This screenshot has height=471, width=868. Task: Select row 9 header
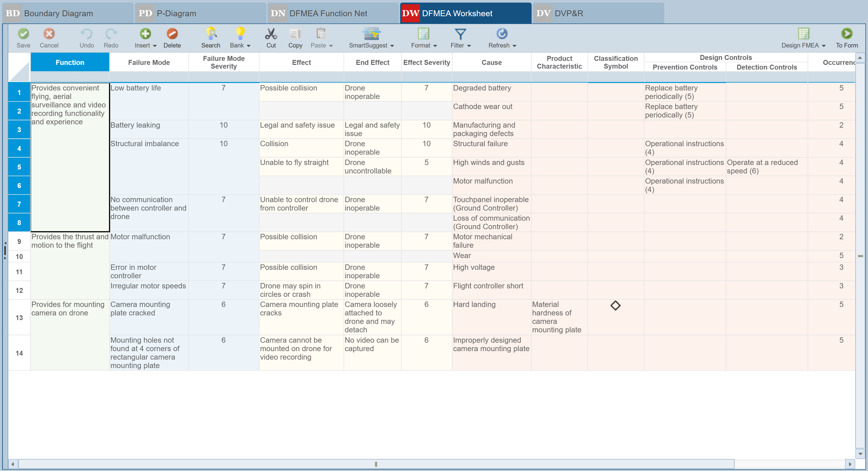pyautogui.click(x=19, y=241)
